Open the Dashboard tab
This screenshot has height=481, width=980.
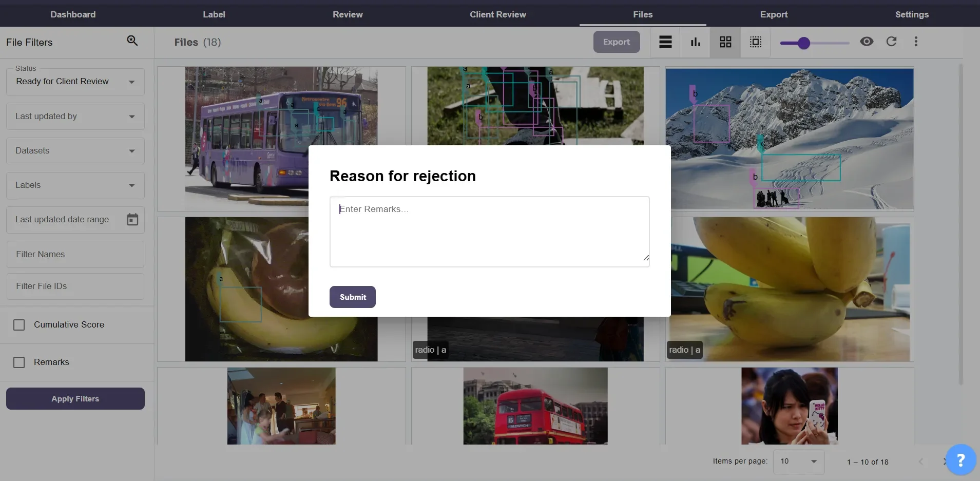tap(73, 14)
